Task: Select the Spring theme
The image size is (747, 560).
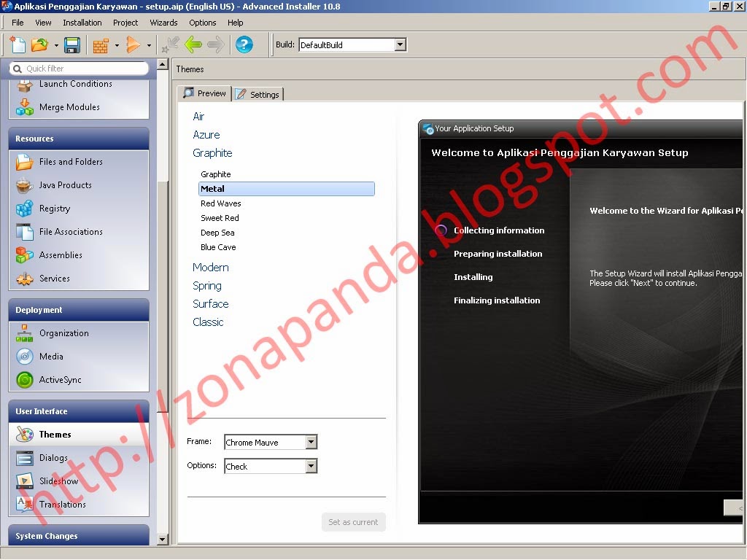Action: 206,286
